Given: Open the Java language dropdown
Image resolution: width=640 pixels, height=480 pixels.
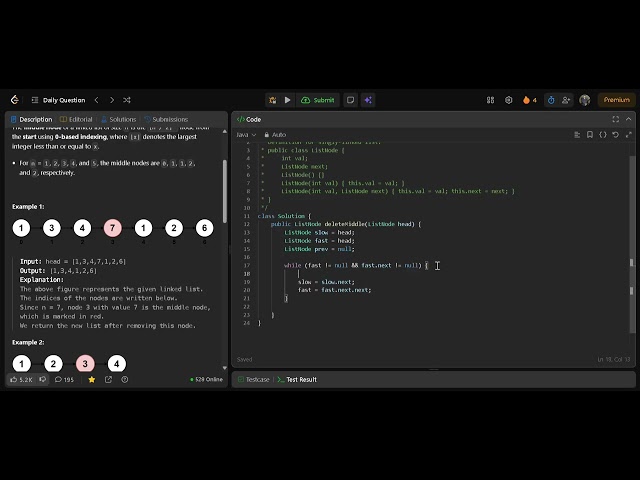Looking at the screenshot, I should point(246,135).
